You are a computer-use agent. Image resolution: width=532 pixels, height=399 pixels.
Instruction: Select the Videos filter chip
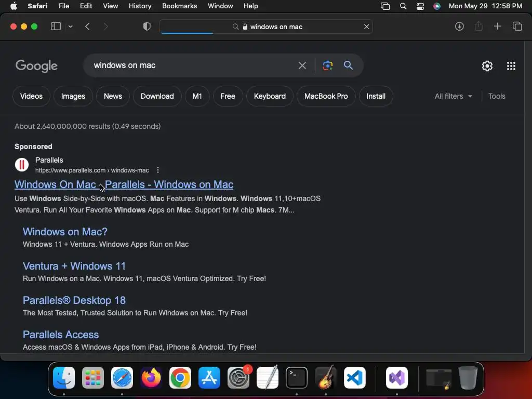click(x=31, y=96)
